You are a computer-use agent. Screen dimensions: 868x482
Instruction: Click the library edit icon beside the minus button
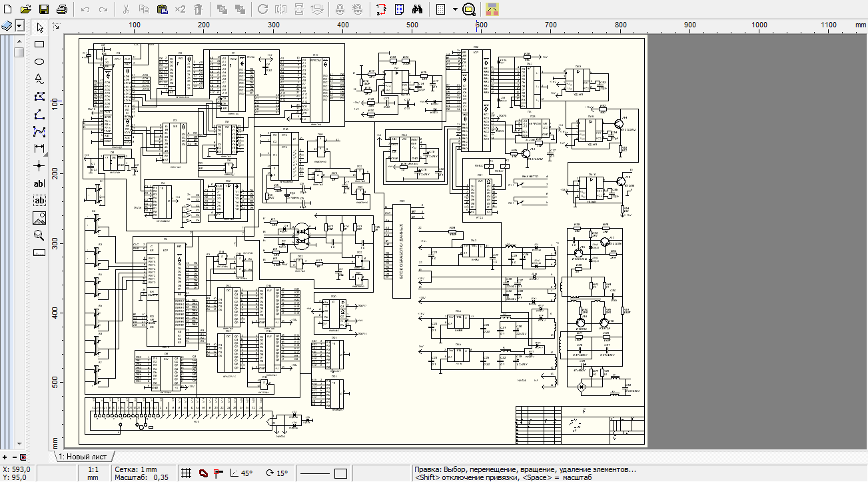23,457
